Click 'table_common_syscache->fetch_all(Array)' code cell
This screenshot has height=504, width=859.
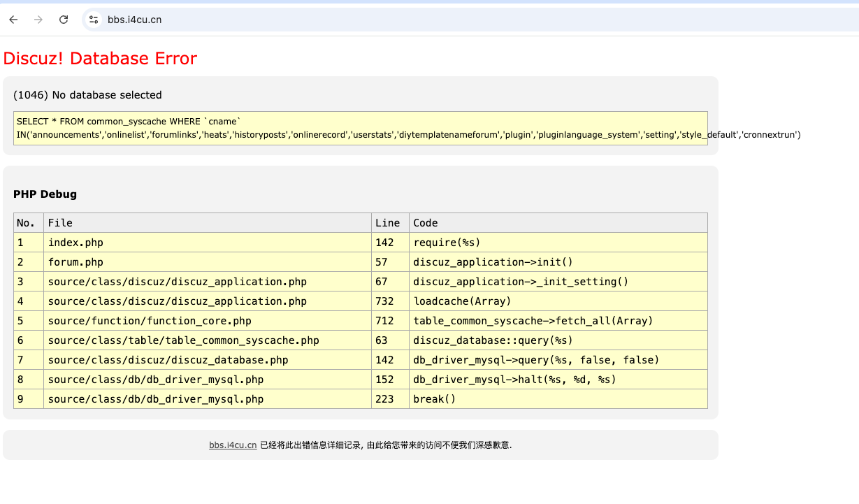pos(558,321)
